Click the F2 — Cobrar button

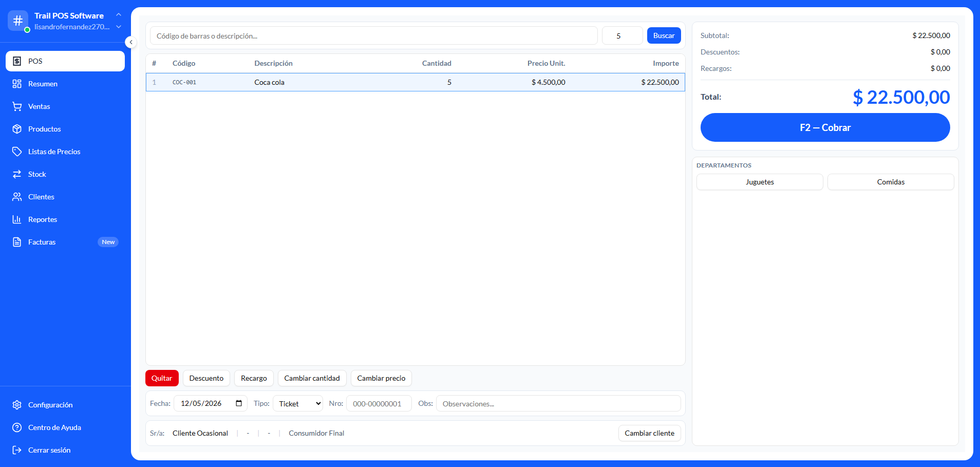(825, 127)
